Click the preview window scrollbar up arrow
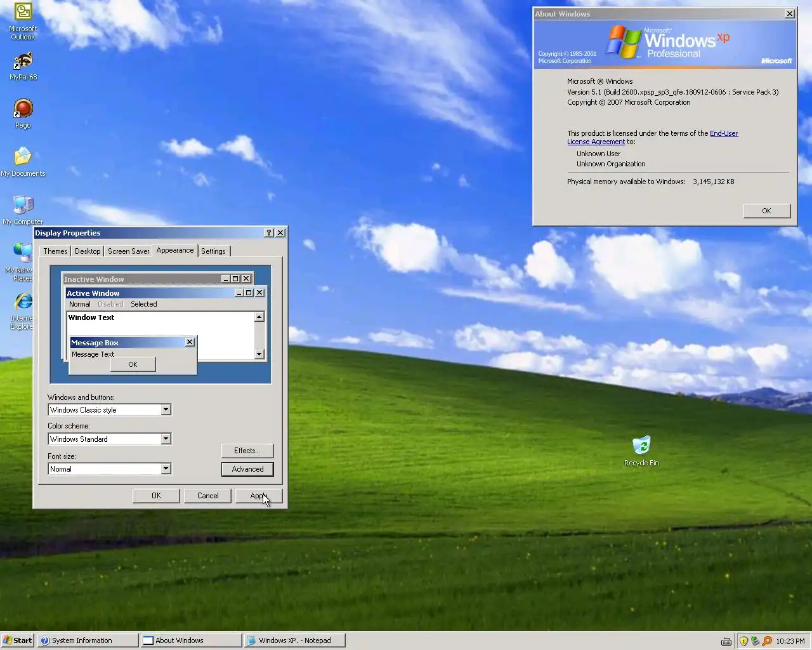The image size is (812, 650). 259,317
